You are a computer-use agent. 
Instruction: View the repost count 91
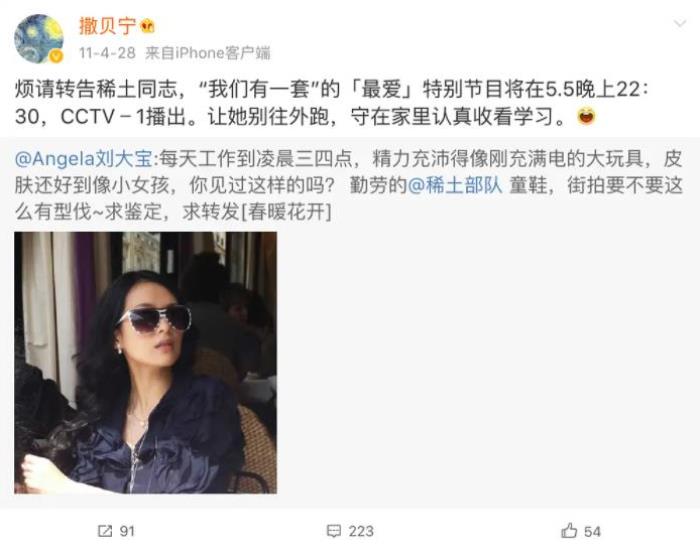click(x=127, y=531)
